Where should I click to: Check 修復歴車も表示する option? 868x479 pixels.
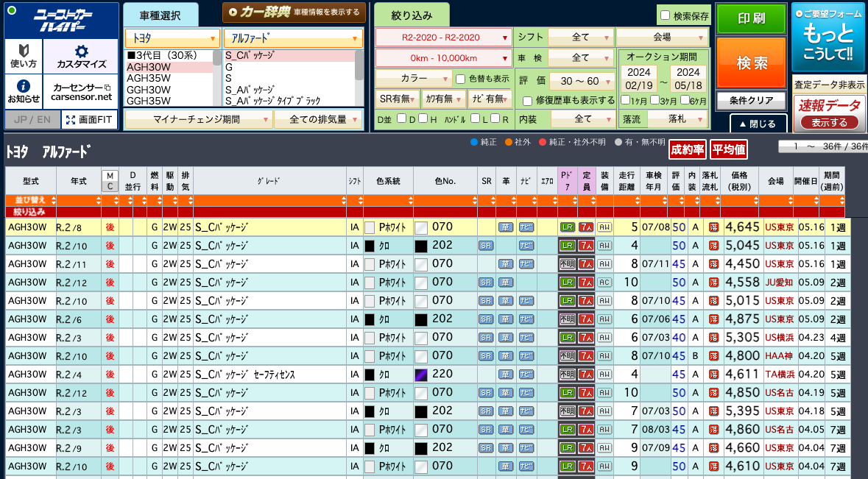point(528,101)
